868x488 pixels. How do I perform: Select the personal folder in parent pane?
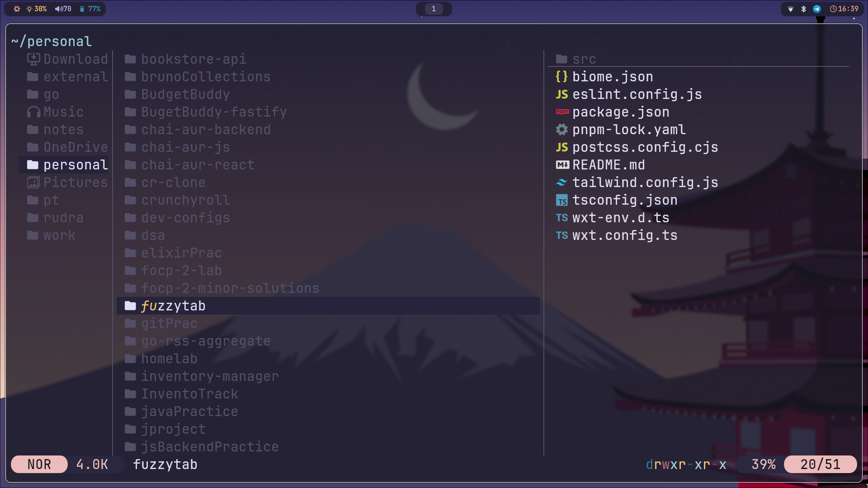tap(75, 165)
